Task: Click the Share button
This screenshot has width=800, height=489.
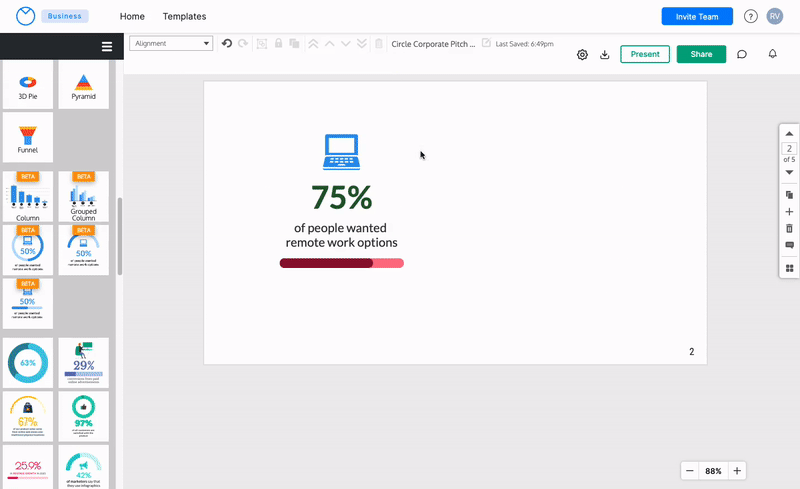Action: click(701, 55)
